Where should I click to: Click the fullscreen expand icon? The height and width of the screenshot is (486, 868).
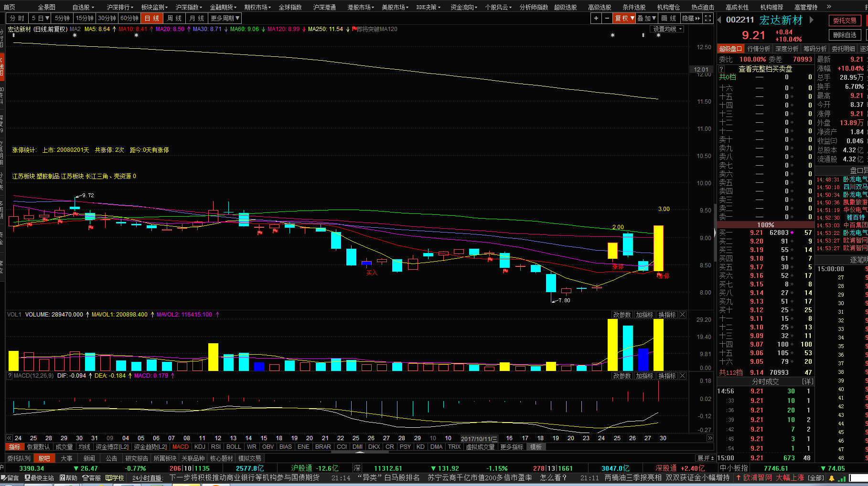(x=708, y=18)
